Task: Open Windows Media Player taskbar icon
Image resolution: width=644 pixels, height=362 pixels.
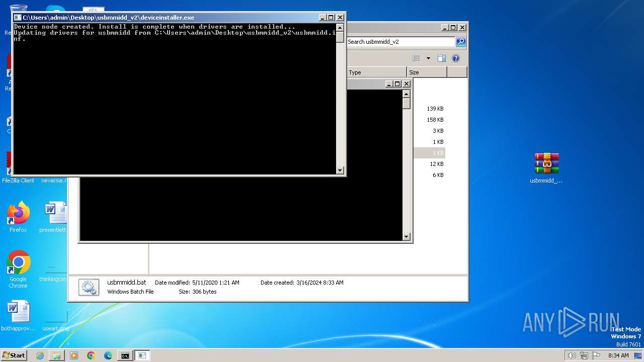Action: (x=74, y=355)
